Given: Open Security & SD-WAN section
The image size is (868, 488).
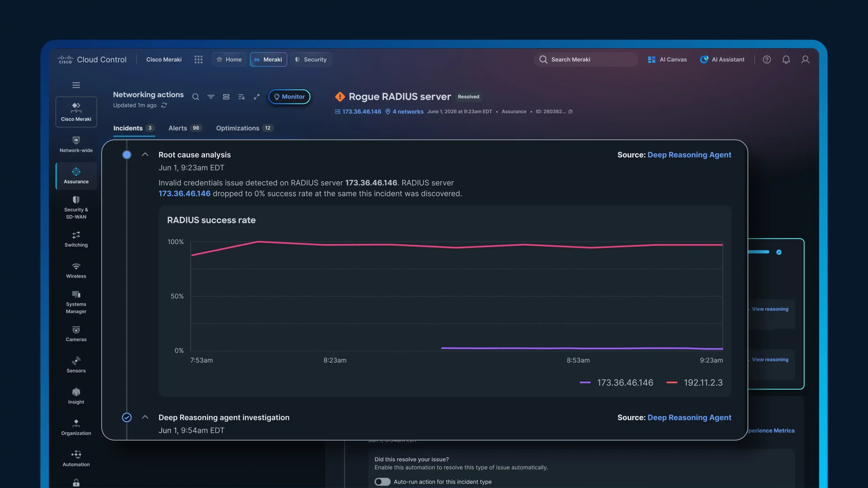Looking at the screenshot, I should click(x=76, y=207).
